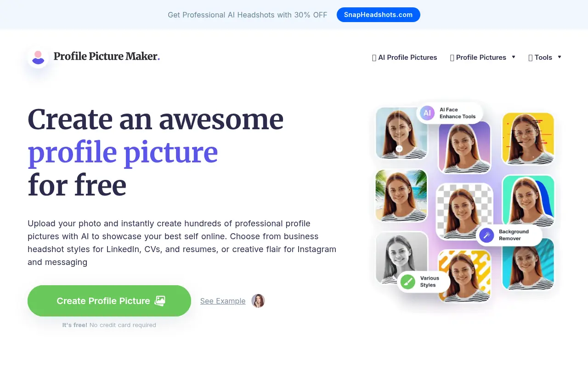Screen dimensions: 588x368
Task: Click the Profile Picture Maker avatar logo
Action: [x=38, y=57]
